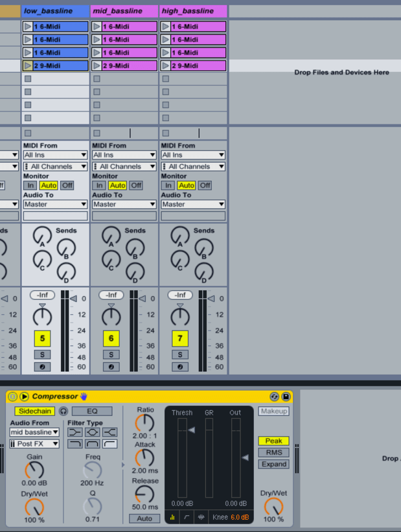Click the Auto release button
The width and height of the screenshot is (401, 532).
point(144,518)
